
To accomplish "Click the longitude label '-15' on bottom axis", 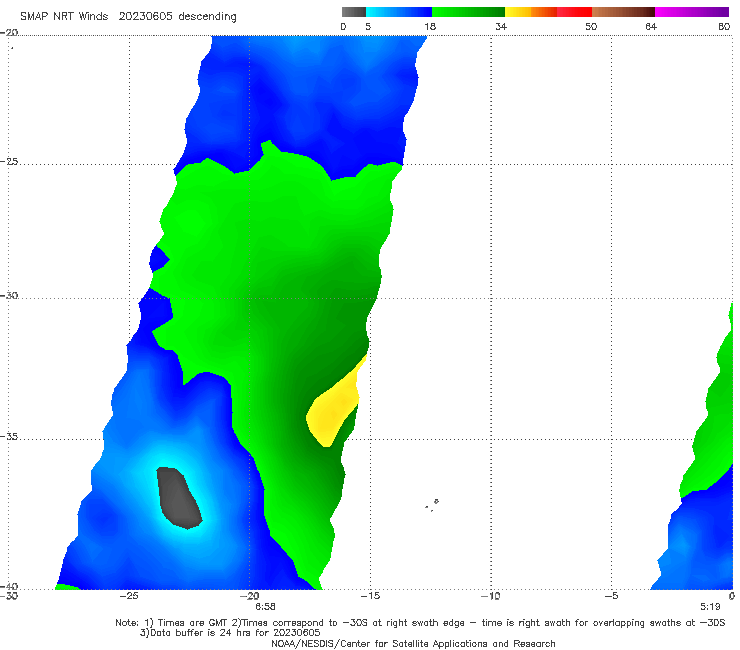I will coord(370,596).
